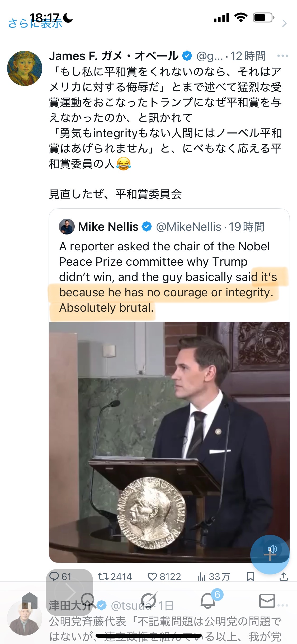The image size is (297, 644).
Task: Tap the chevron arrow at top right
Action: [284, 23]
